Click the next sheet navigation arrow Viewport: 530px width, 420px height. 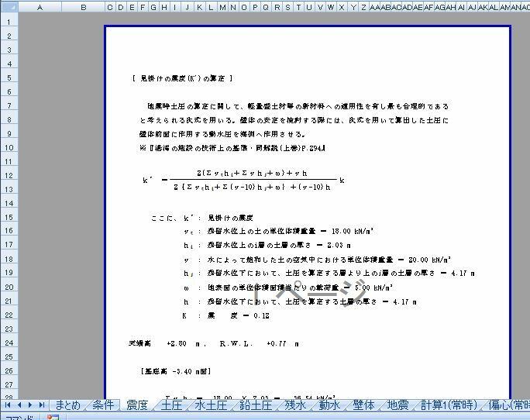click(x=30, y=405)
